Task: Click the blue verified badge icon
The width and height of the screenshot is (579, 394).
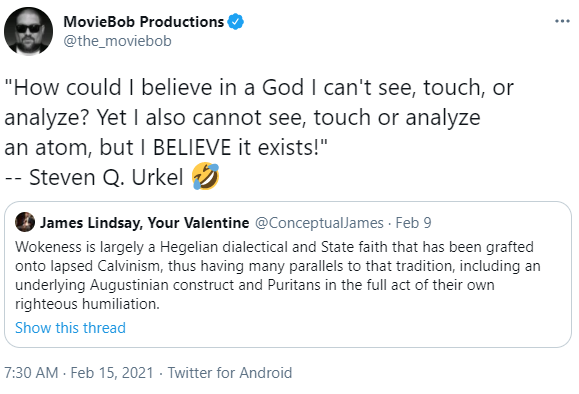Action: pos(235,22)
